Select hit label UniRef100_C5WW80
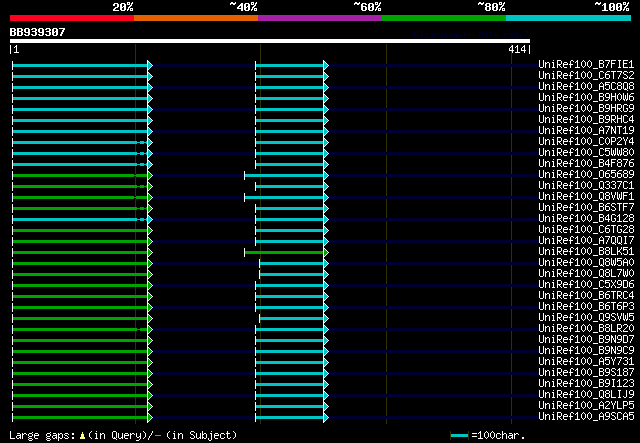The image size is (640, 443). 587,153
